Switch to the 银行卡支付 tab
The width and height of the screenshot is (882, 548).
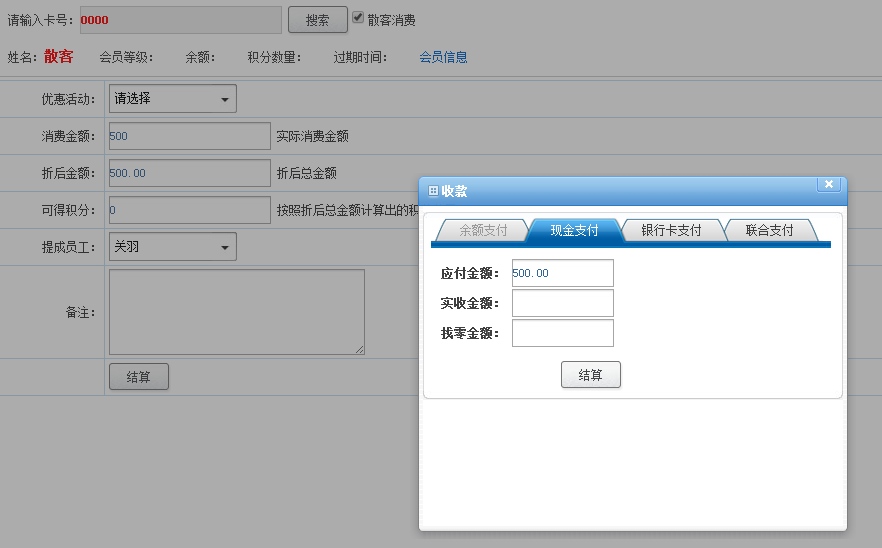[671, 231]
